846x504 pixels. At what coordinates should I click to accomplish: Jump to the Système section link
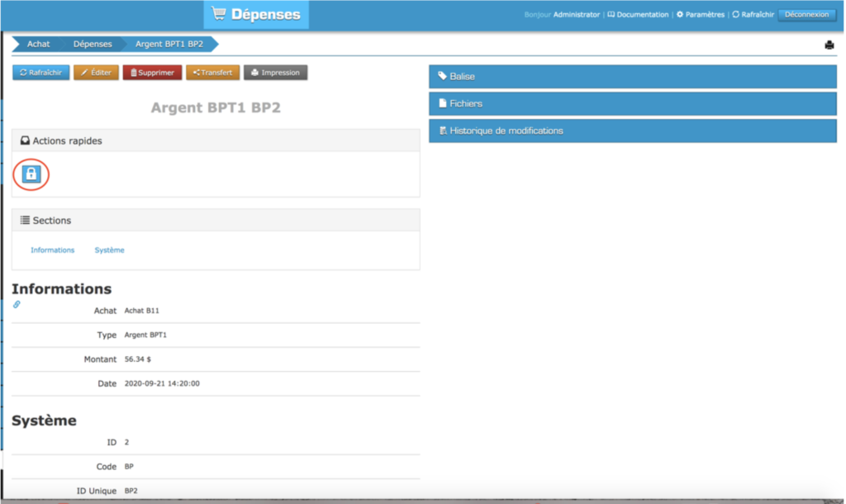click(x=109, y=250)
